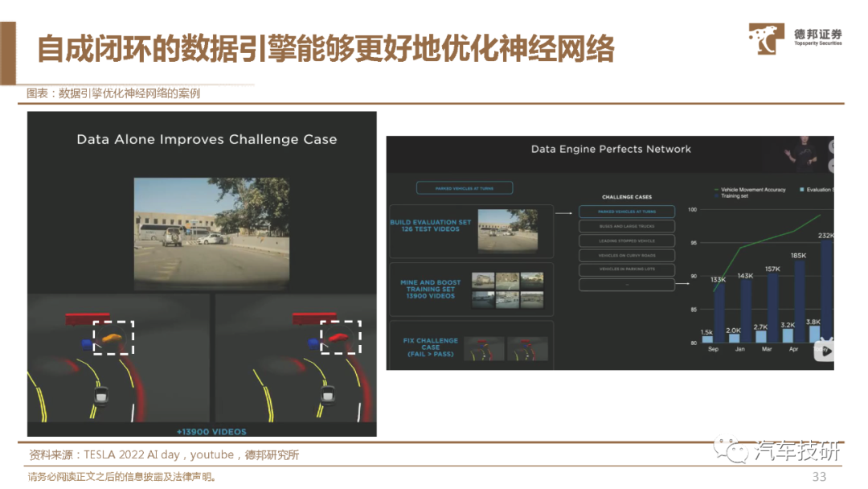
Task: Click the 3.8K evaluation bar label
Action: point(813,322)
